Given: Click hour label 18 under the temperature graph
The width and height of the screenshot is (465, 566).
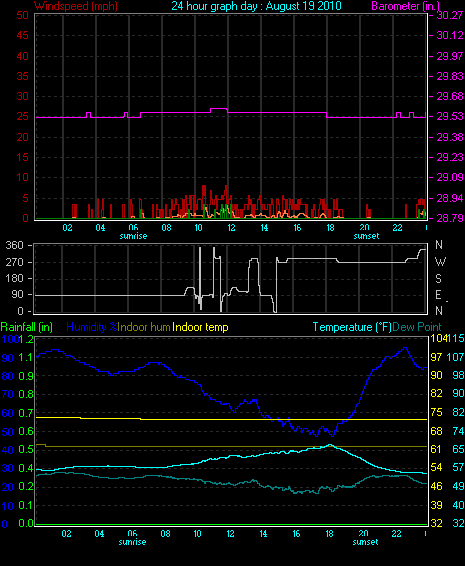Looking at the screenshot, I should tap(329, 534).
